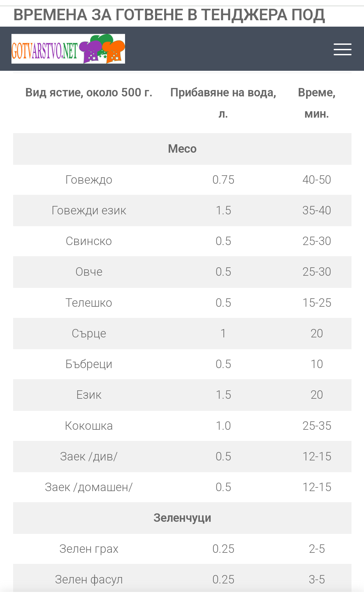The width and height of the screenshot is (364, 602).
Task: Select the Месо section header row
Action: click(x=182, y=149)
